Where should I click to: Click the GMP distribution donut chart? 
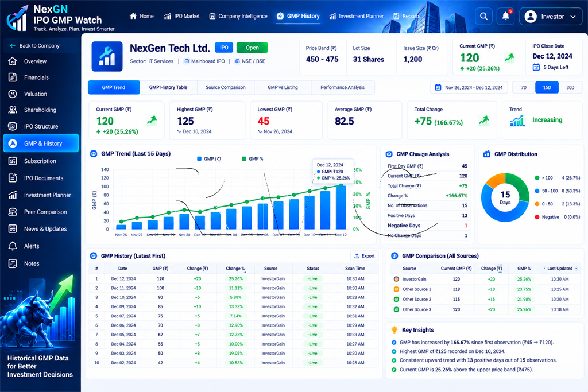pos(505,197)
